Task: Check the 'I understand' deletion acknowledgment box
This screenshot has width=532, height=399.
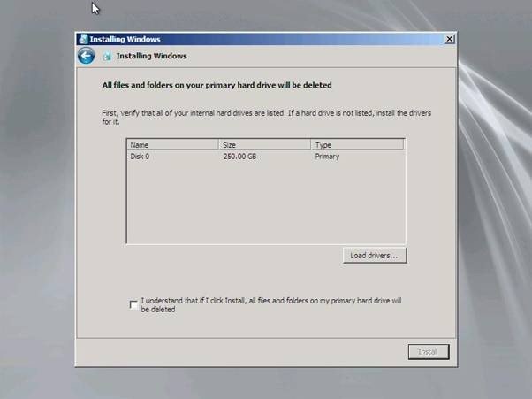Action: coord(133,304)
